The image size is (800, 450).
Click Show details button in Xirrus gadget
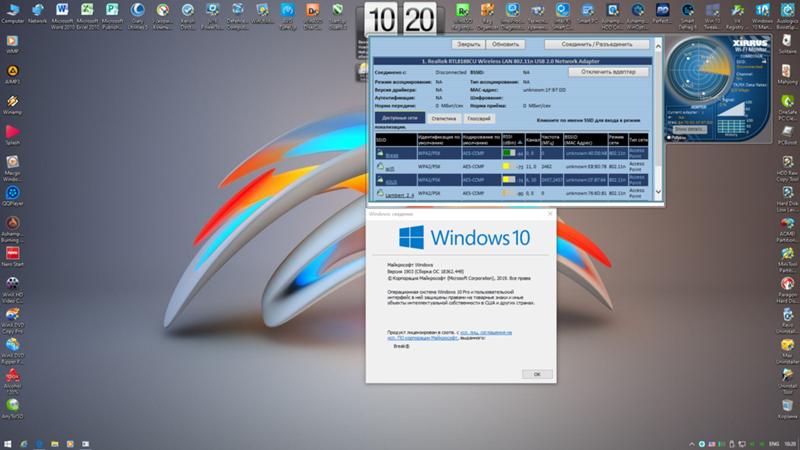(690, 129)
